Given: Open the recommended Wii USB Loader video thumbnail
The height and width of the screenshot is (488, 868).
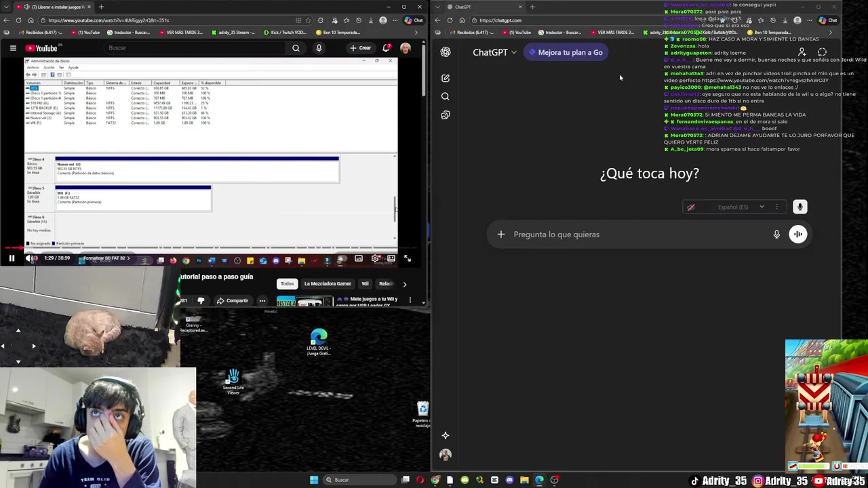Looking at the screenshot, I should [305, 302].
